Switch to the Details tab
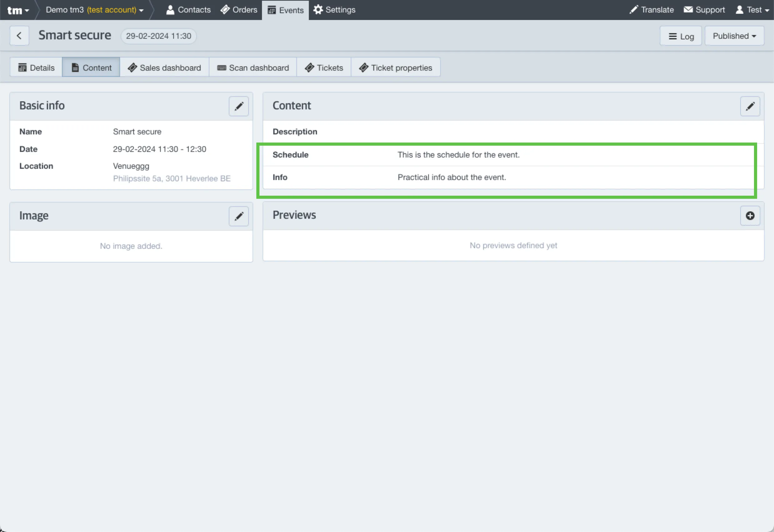The height and width of the screenshot is (532, 774). (x=36, y=68)
